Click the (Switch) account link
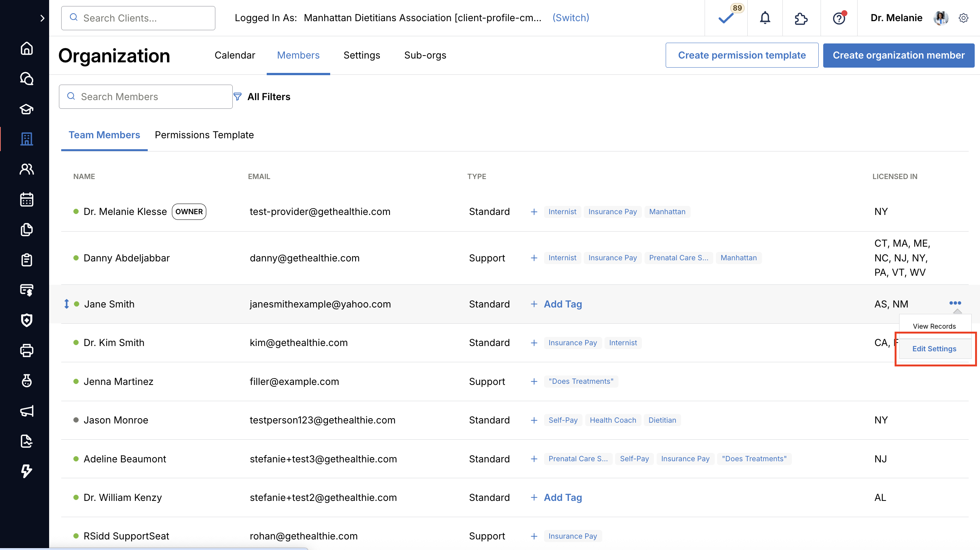This screenshot has width=980, height=550. pos(570,18)
